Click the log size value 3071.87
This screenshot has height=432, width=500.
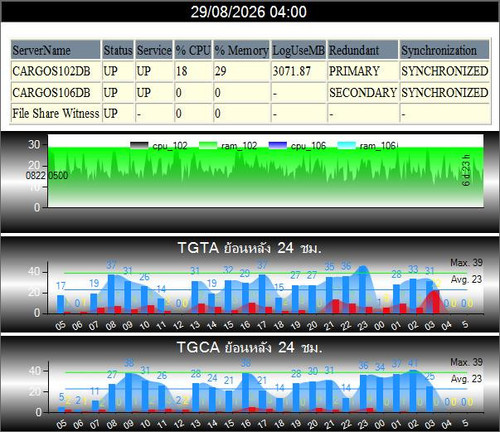298,71
